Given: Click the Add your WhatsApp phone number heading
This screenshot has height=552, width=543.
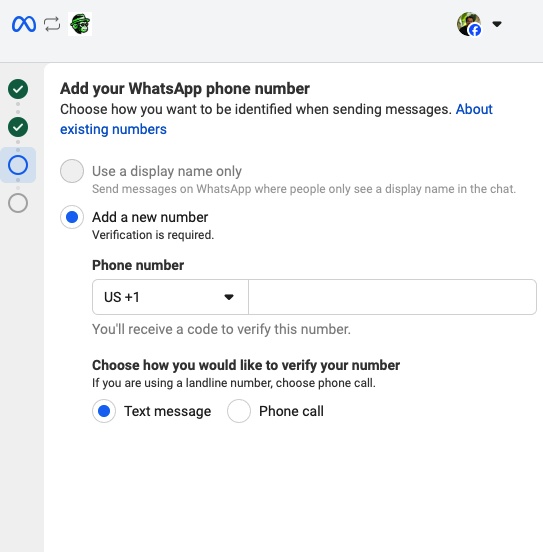Looking at the screenshot, I should 185,89.
